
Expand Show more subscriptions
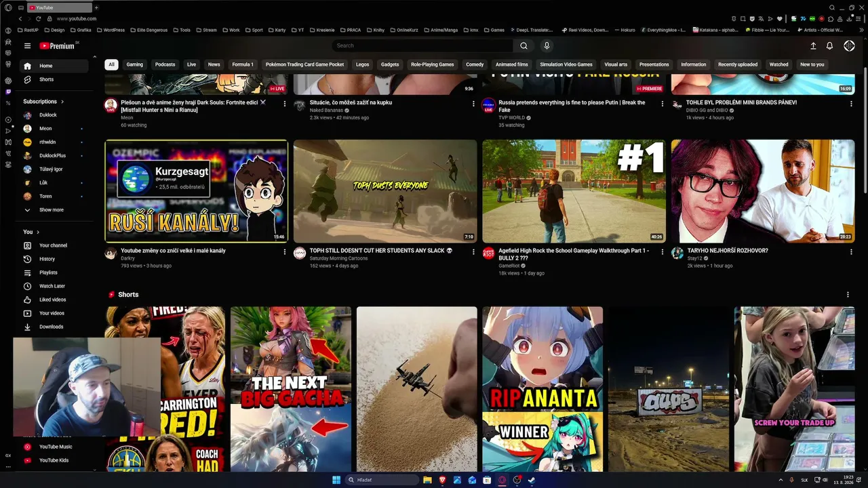coord(54,210)
